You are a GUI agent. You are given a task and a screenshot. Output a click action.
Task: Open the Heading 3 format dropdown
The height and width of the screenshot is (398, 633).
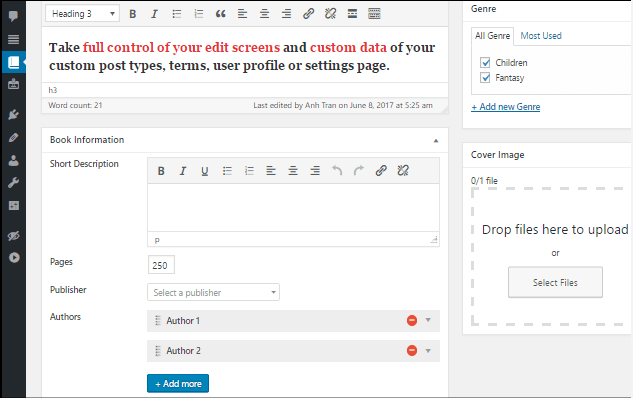click(x=82, y=14)
